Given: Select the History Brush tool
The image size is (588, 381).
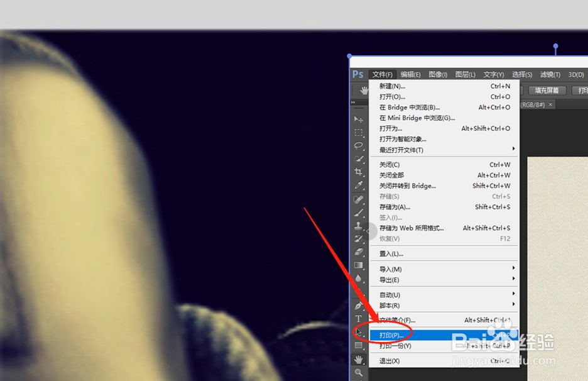Looking at the screenshot, I should click(359, 239).
